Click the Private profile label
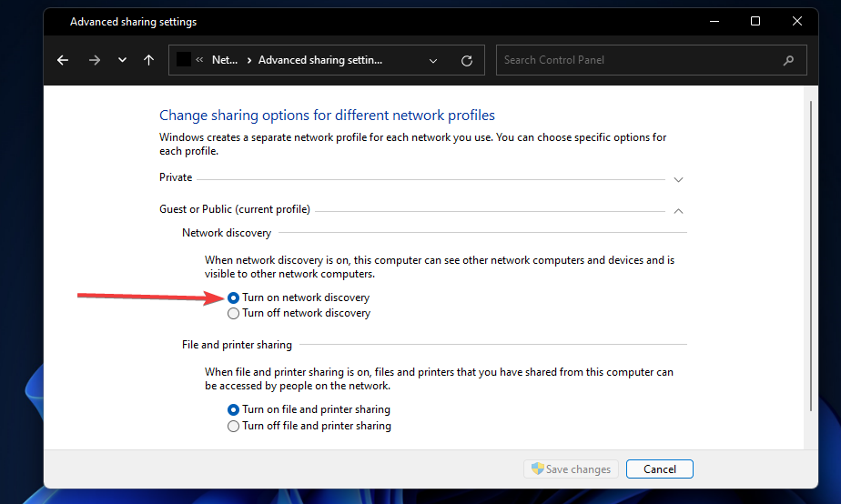Image resolution: width=841 pixels, height=504 pixels. [176, 177]
